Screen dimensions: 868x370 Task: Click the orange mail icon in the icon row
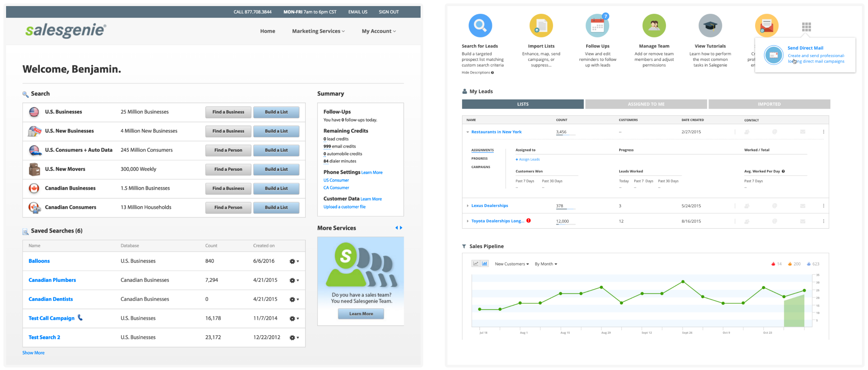click(x=766, y=26)
